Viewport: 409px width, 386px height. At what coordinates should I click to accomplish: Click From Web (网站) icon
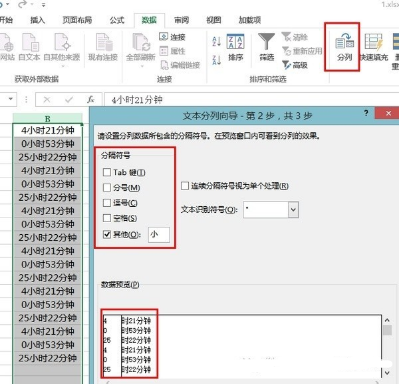click(x=6, y=42)
